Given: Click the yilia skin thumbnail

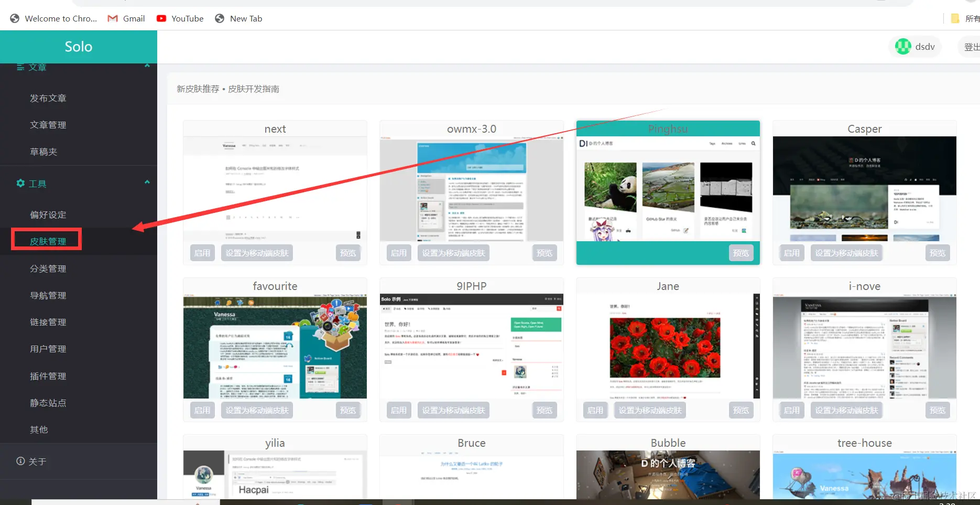Looking at the screenshot, I should [275, 475].
